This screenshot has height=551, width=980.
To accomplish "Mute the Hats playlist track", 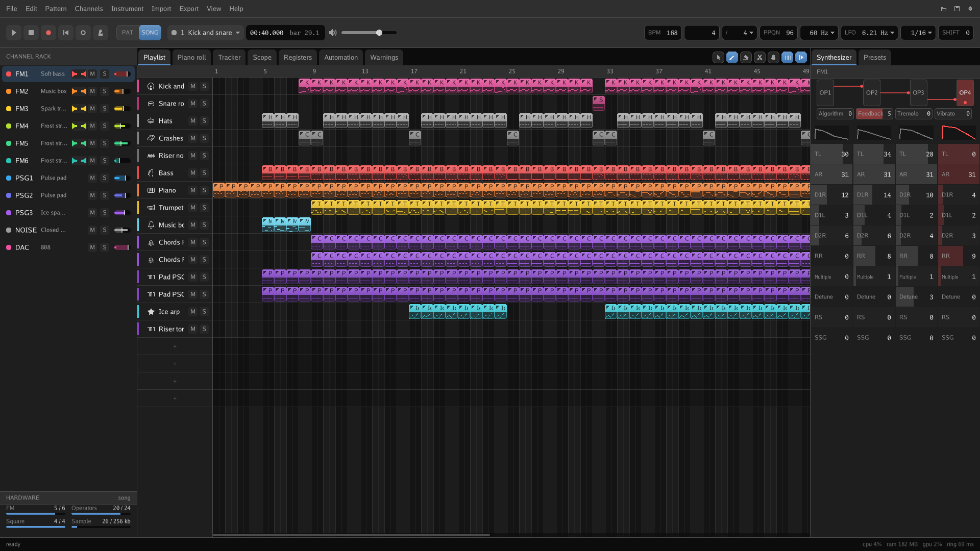I will 193,121.
